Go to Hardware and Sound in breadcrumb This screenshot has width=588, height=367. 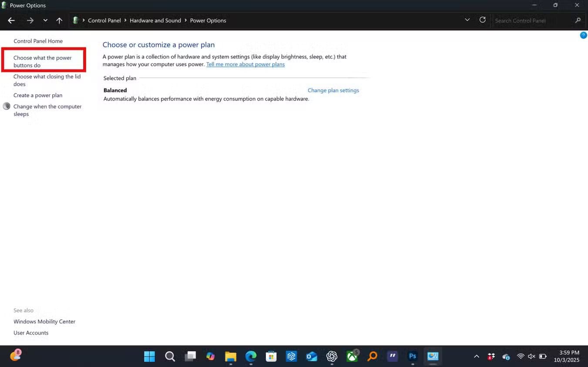pos(155,20)
